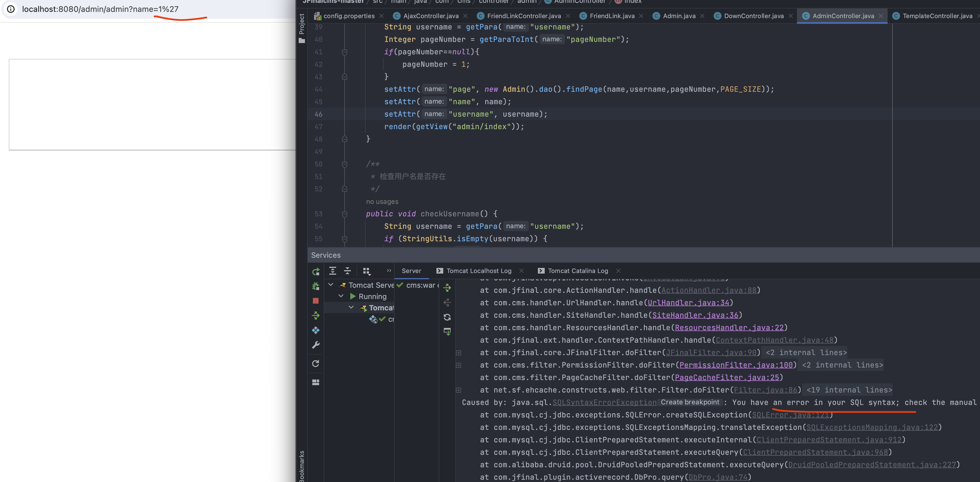
Task: Click the Expand All icon in Services toolbar
Action: pyautogui.click(x=332, y=271)
